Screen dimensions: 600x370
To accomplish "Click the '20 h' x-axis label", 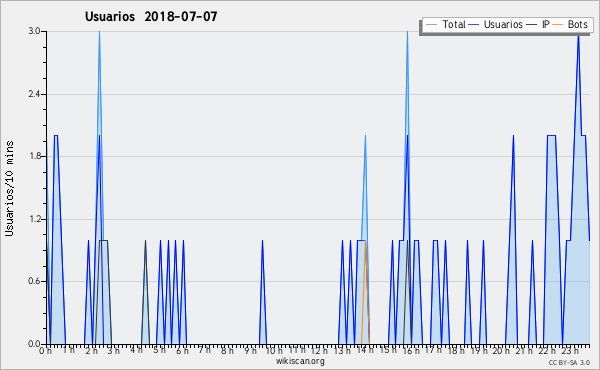I will [x=501, y=350].
